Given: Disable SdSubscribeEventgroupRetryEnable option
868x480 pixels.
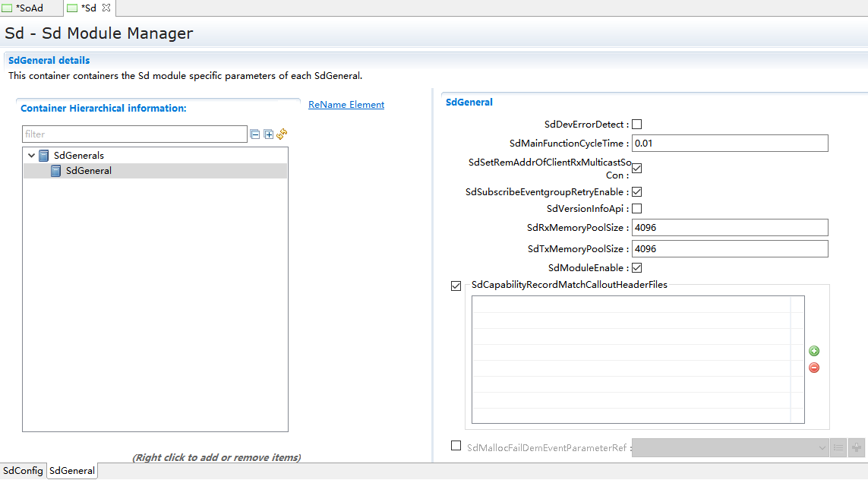Looking at the screenshot, I should pyautogui.click(x=637, y=192).
